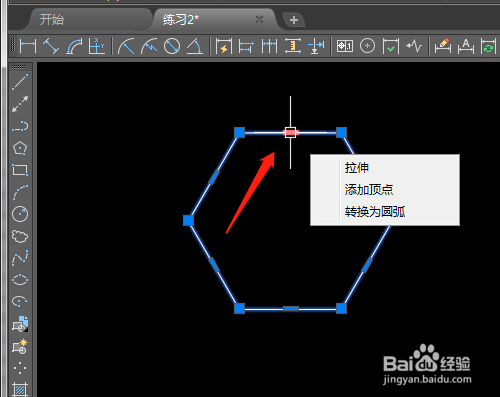500x397 pixels.
Task: Choose 拉伸 from the grip menu
Action: pos(385,167)
